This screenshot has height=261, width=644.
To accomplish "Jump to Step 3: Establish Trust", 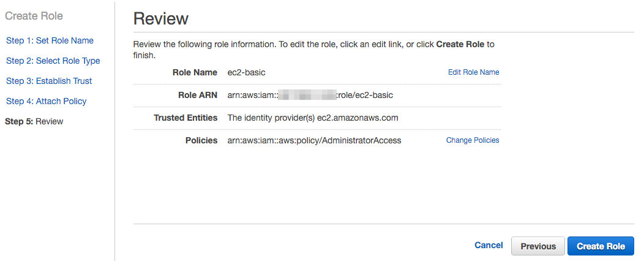I will pos(49,81).
